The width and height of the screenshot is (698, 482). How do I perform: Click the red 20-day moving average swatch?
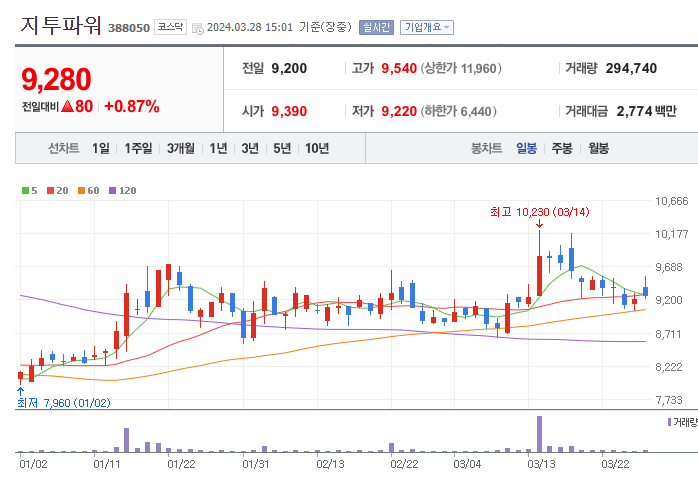(x=50, y=190)
